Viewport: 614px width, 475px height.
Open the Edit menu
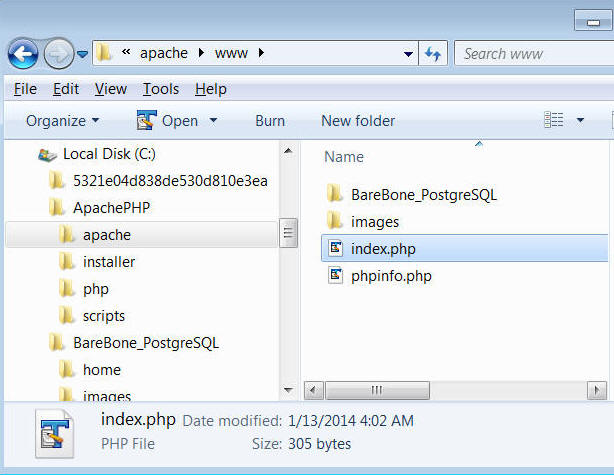[66, 89]
